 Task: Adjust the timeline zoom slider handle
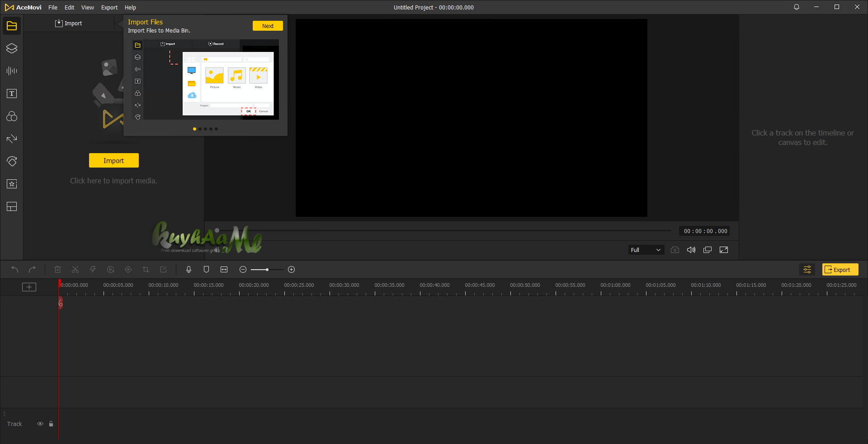tap(267, 270)
